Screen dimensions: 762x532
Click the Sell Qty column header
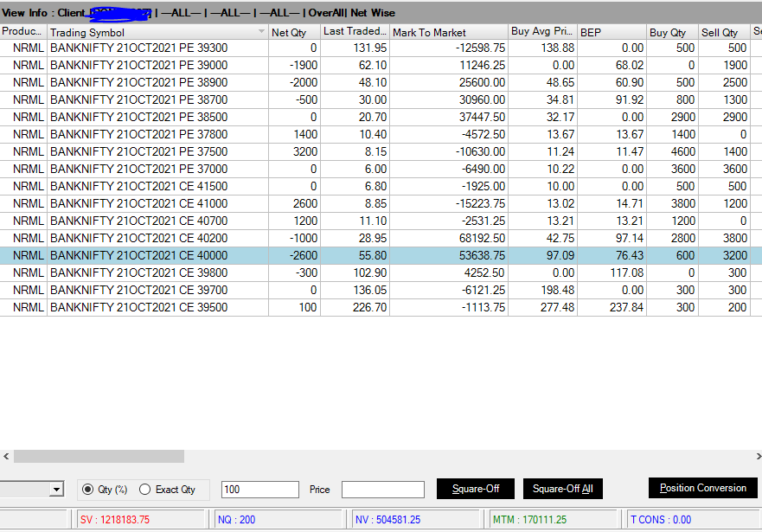pos(725,32)
